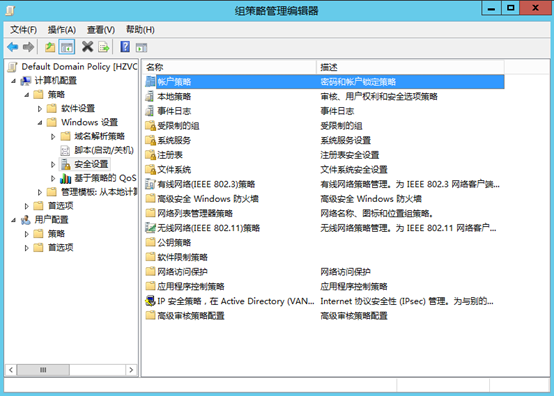The image size is (554, 396).
Task: Select the 软件设置 tree label
Action: (78, 108)
